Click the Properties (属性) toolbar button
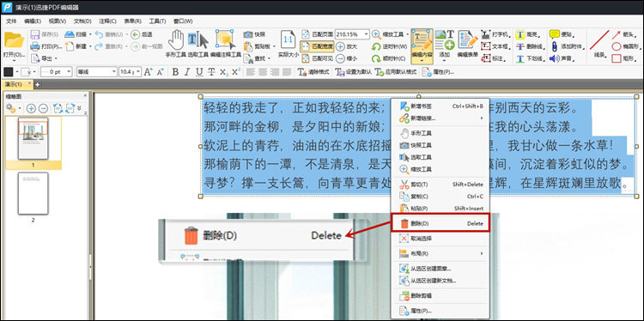644x321 pixels. click(x=437, y=72)
